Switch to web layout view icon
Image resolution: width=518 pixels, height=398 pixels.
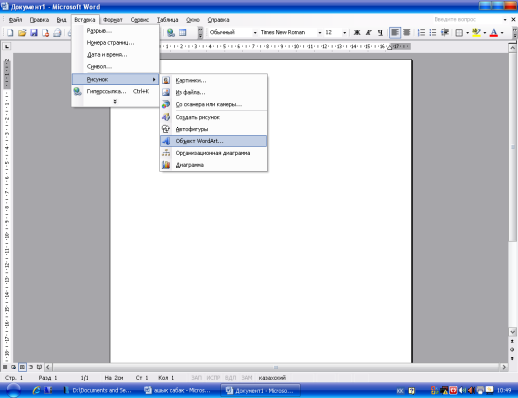point(13,367)
